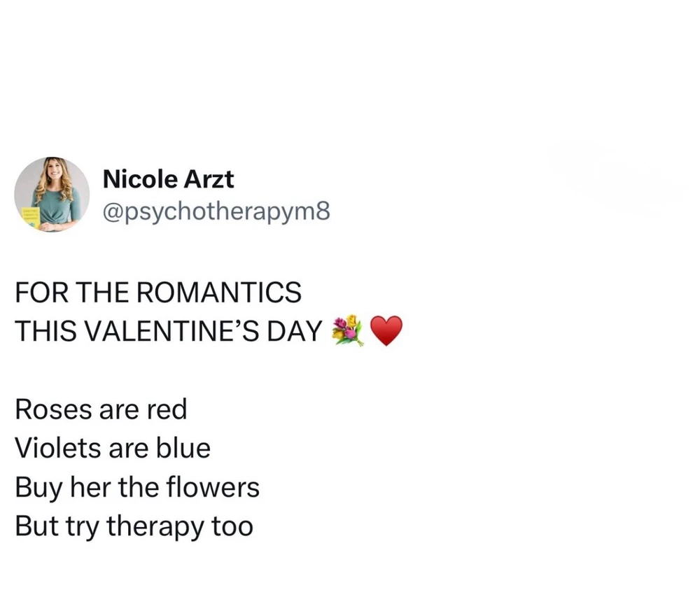Viewport: 700px width, 611px height.
Task: Click the @psychotherapym8 handle
Action: [216, 210]
